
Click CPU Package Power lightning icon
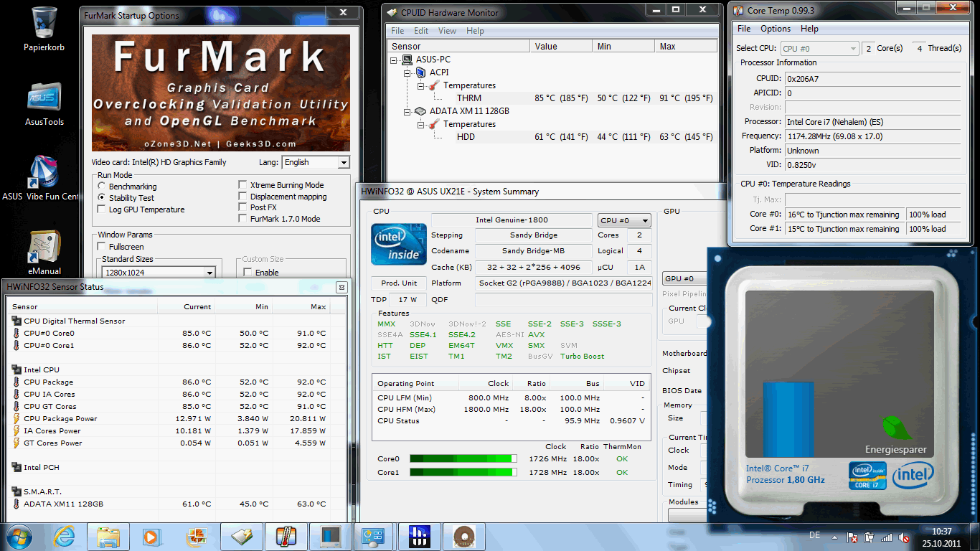click(x=17, y=419)
